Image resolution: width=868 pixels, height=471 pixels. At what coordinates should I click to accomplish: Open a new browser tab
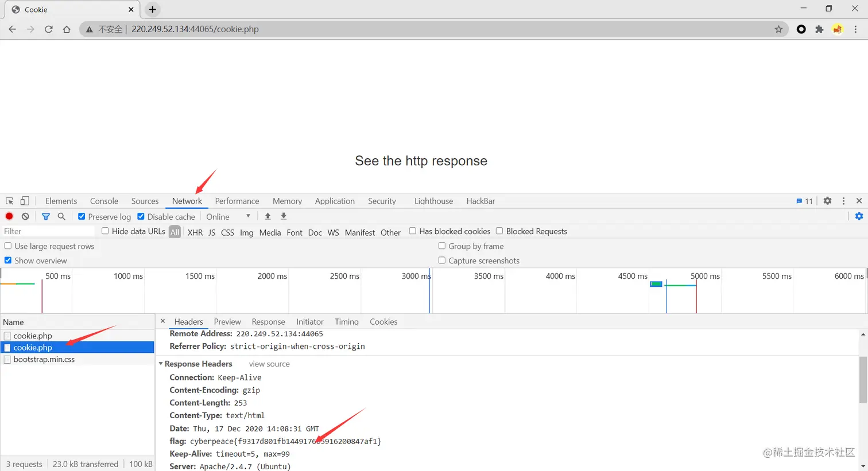click(153, 9)
